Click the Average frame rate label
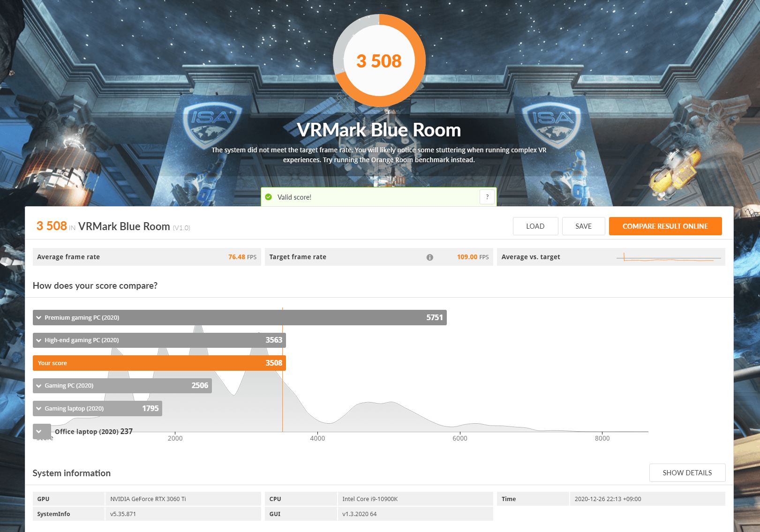 [68, 257]
